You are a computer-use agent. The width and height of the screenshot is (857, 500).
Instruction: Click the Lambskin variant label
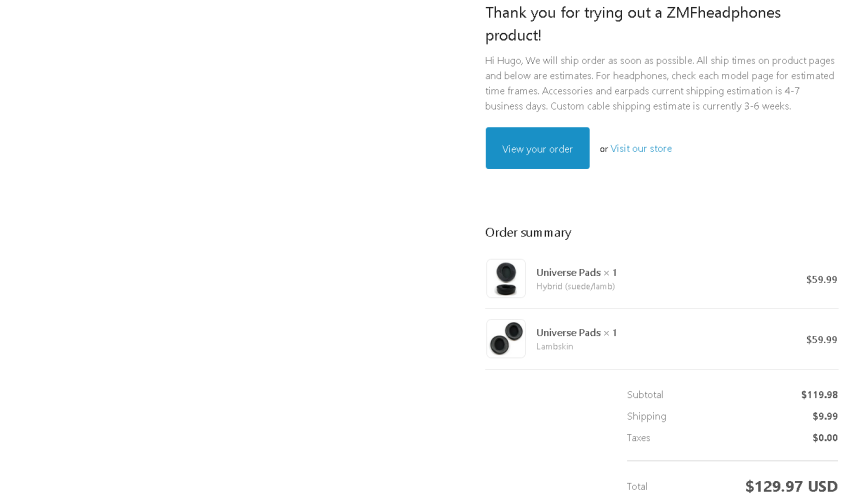pos(555,346)
